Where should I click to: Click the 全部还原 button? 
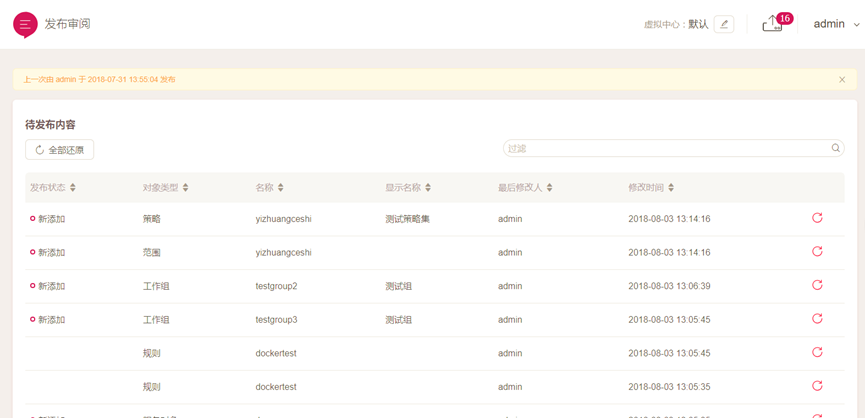60,150
